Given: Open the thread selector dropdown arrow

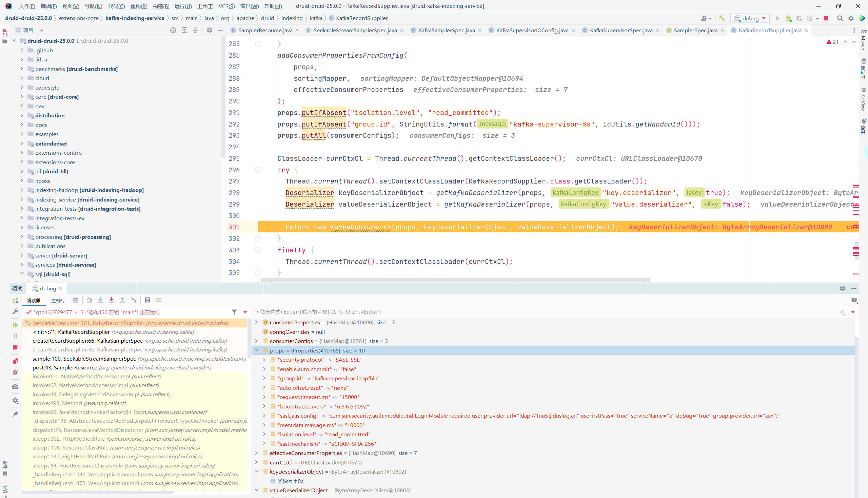Looking at the screenshot, I should tap(245, 312).
